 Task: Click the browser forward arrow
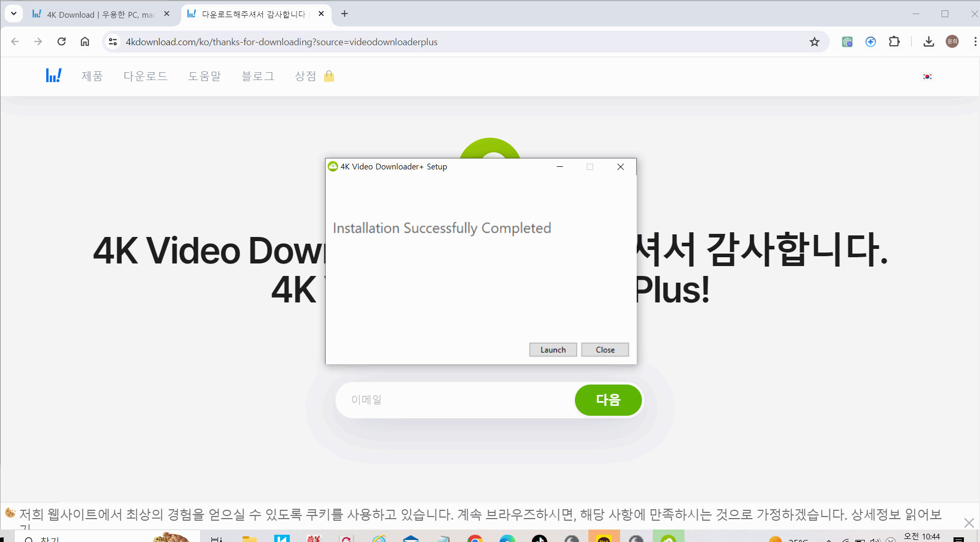(x=38, y=42)
